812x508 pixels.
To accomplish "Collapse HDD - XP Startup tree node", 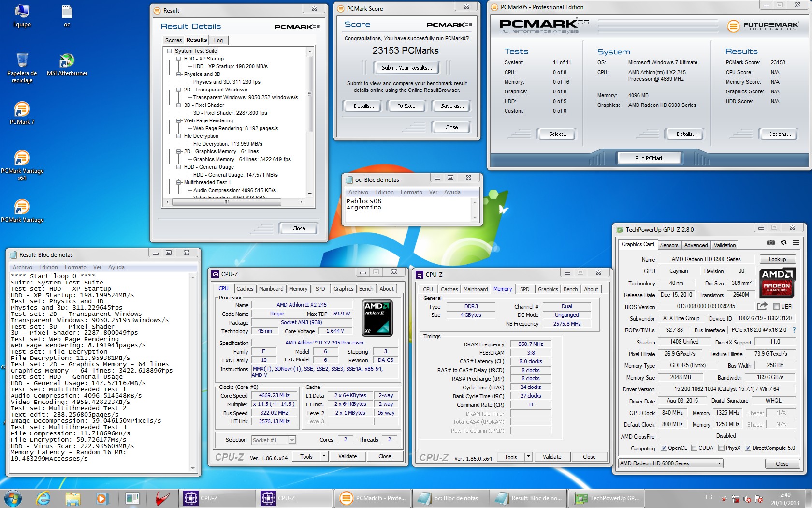I will click(x=179, y=59).
